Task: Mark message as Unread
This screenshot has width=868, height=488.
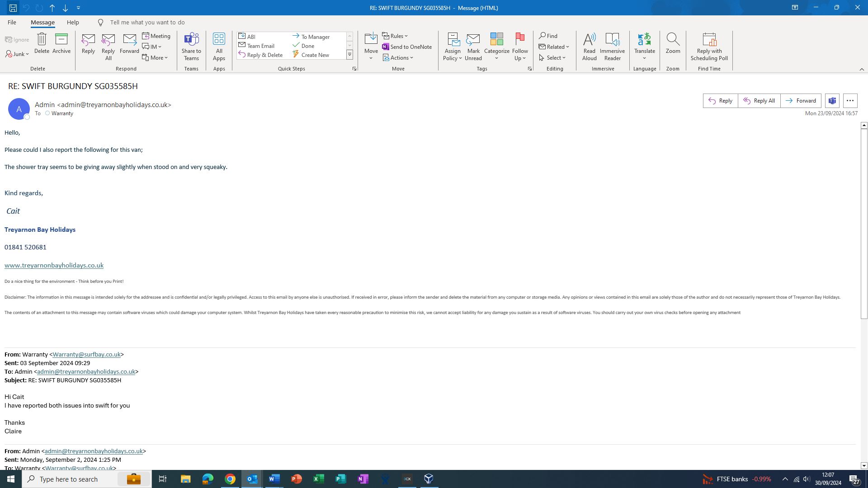Action: 473,46
